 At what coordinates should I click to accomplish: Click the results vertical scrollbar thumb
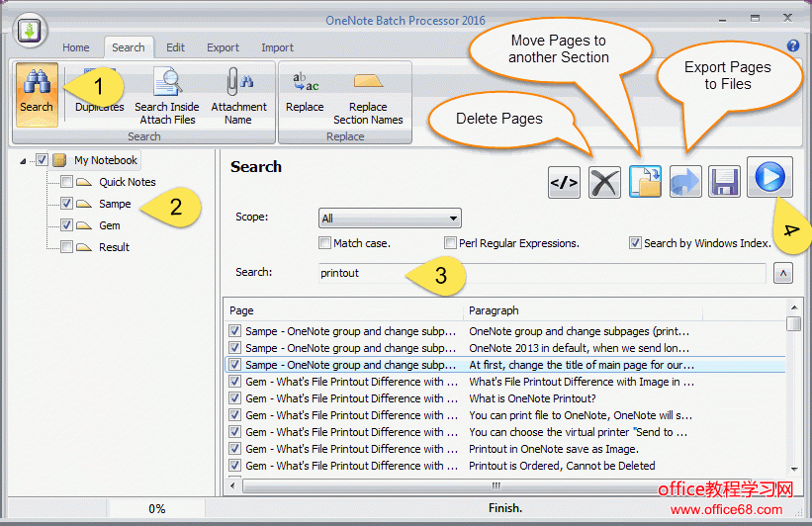tap(793, 323)
